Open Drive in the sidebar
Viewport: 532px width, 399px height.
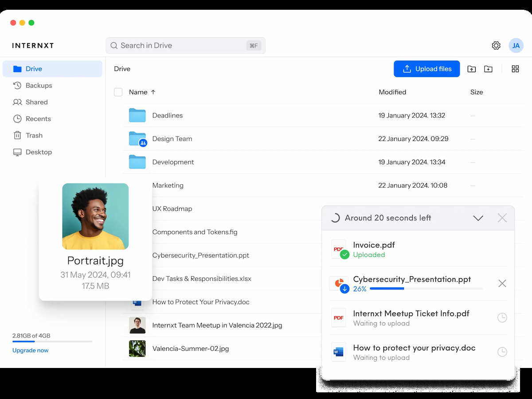pos(52,69)
